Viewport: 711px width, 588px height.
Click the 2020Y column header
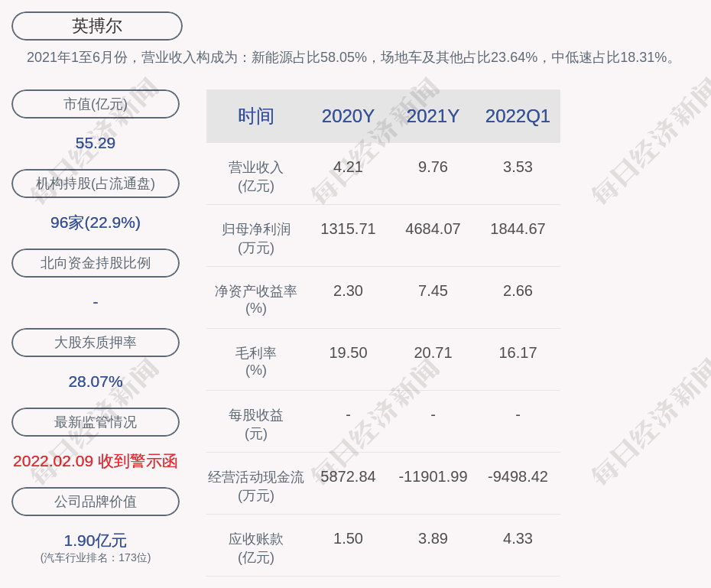click(348, 116)
